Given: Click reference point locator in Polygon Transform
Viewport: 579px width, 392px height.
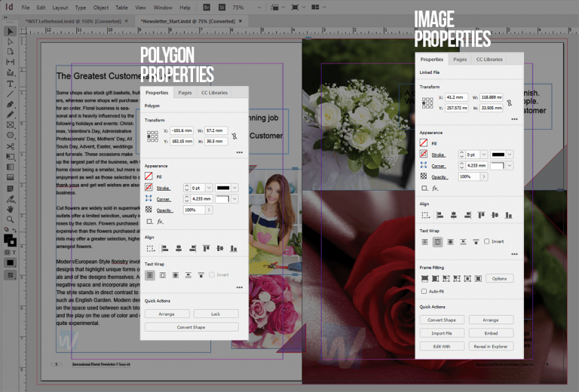Looking at the screenshot, I should [152, 136].
